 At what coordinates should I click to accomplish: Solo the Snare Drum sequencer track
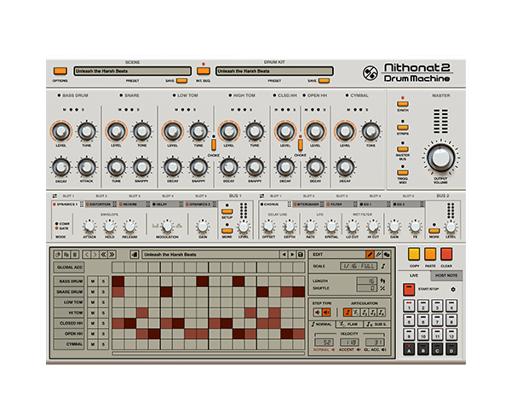point(103,292)
